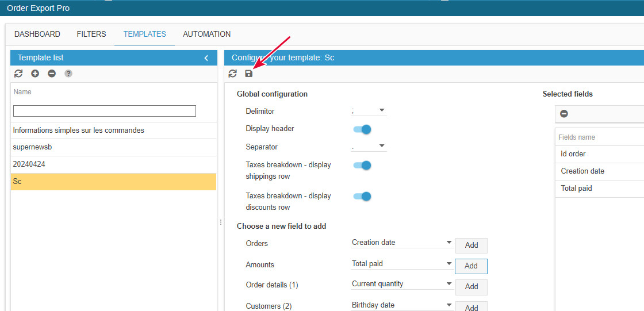
Task: Collapse the Template list panel
Action: tap(206, 58)
